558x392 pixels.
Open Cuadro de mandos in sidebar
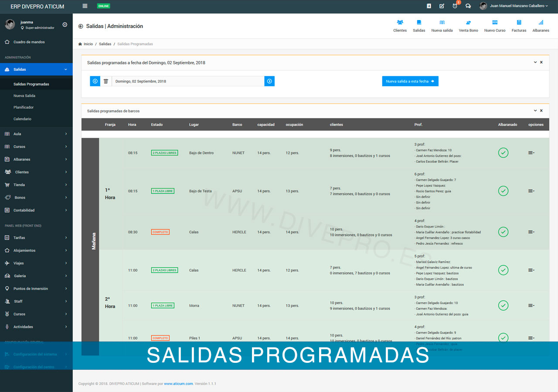(36, 42)
